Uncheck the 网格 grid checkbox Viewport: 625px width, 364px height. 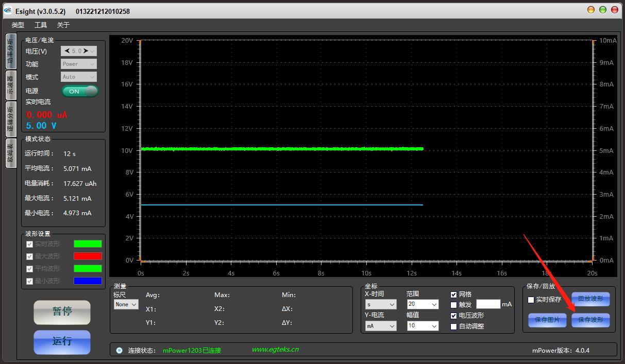coord(454,294)
